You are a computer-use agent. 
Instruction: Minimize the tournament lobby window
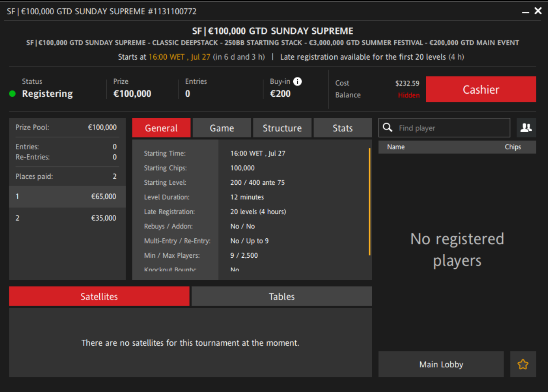[x=525, y=12]
